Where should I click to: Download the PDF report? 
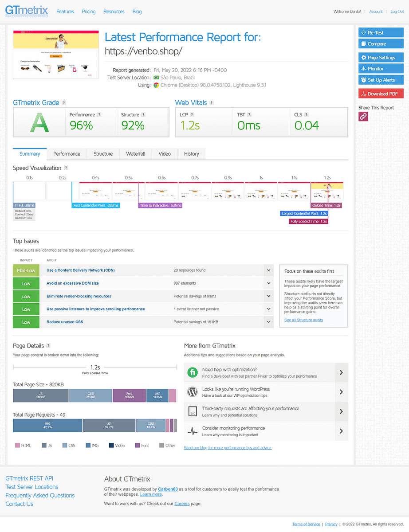[x=381, y=94]
